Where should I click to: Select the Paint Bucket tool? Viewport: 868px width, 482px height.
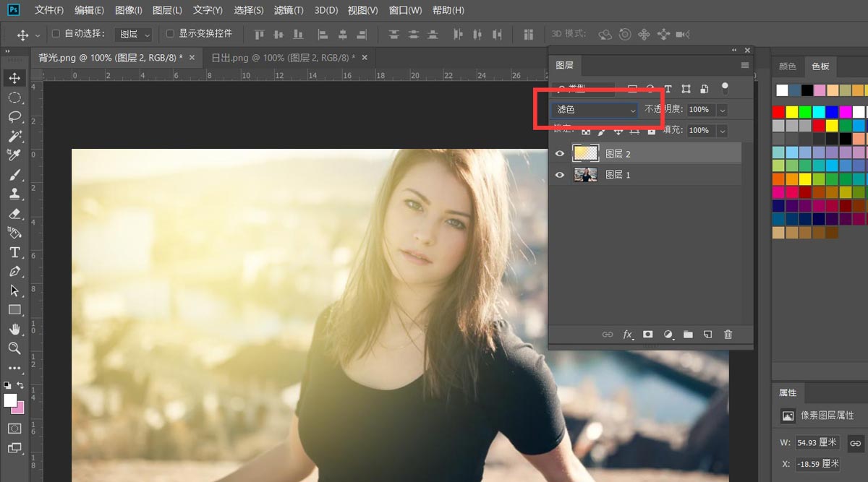pos(14,233)
